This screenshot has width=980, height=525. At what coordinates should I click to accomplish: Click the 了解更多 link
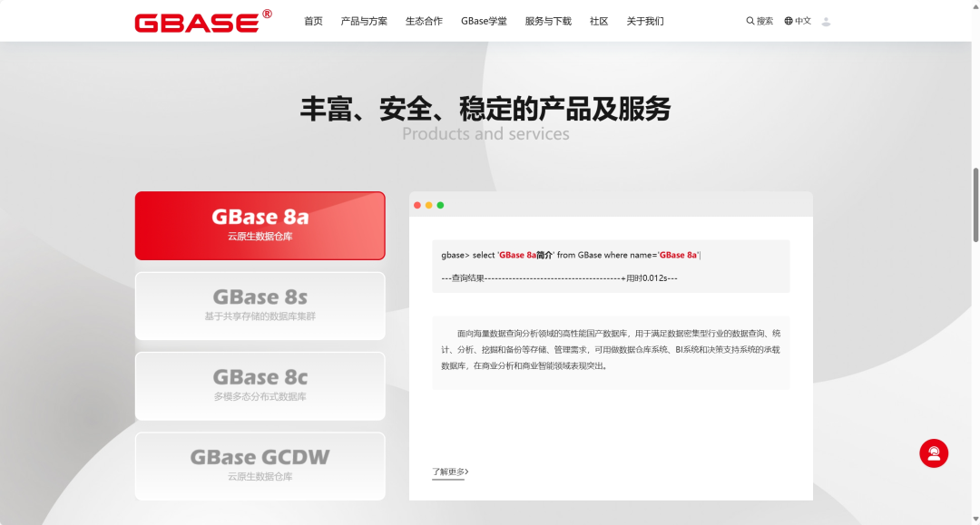(x=450, y=472)
